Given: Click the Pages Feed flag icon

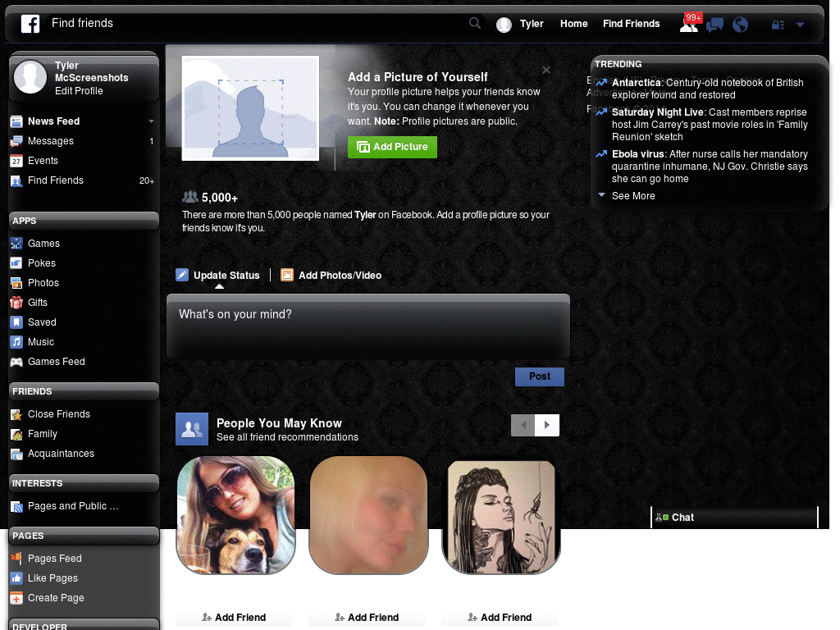Looking at the screenshot, I should click(16, 558).
